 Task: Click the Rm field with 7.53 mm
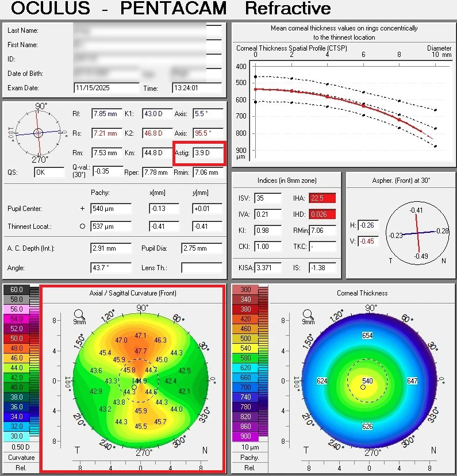tap(107, 153)
